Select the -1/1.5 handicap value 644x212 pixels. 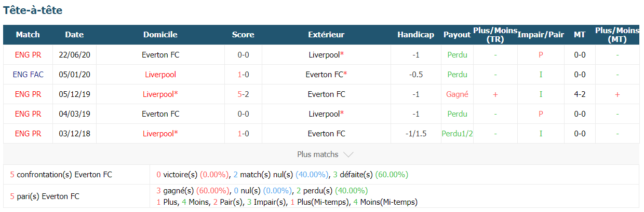[x=415, y=133]
